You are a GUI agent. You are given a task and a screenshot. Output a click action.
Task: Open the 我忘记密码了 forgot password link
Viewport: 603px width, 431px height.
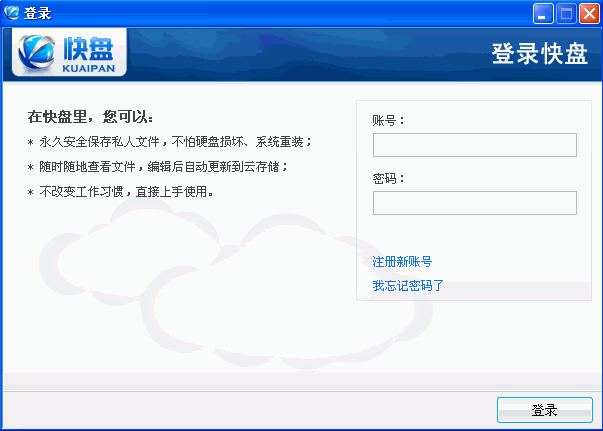pyautogui.click(x=408, y=286)
